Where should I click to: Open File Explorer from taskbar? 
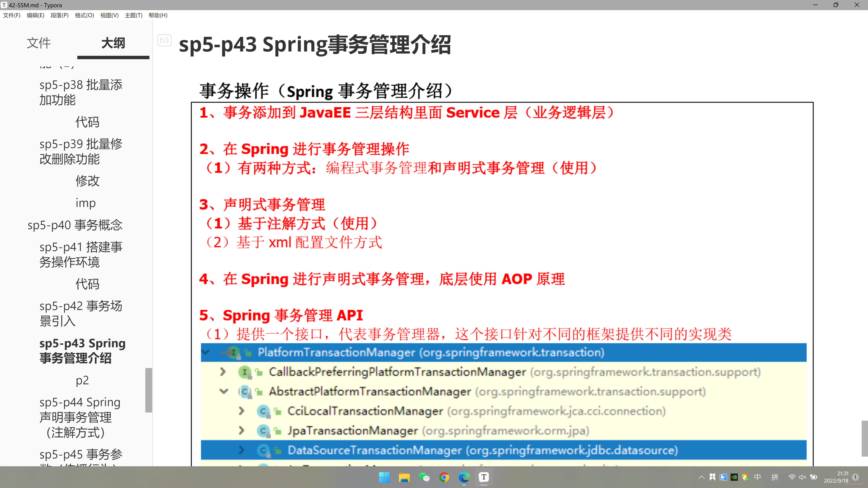point(404,477)
